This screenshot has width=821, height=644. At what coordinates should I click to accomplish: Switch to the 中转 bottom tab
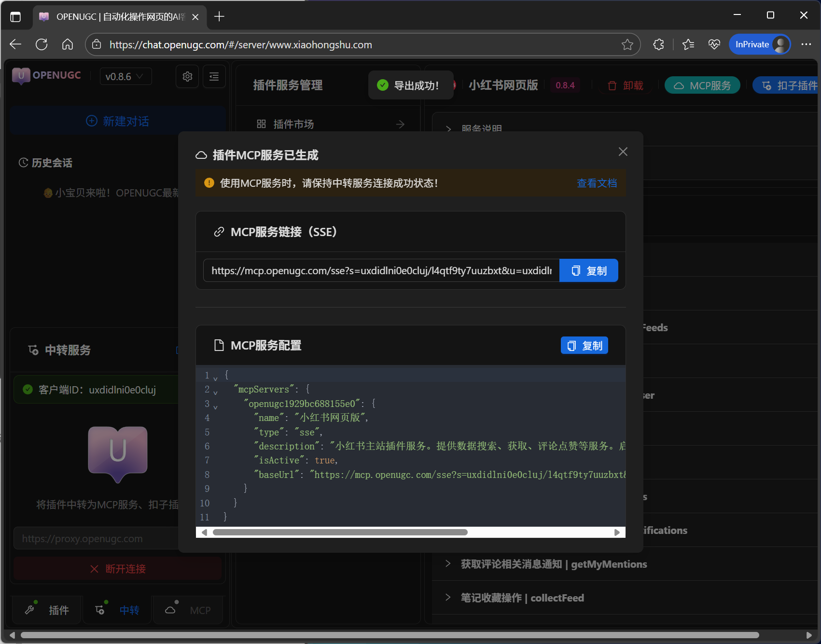click(117, 610)
